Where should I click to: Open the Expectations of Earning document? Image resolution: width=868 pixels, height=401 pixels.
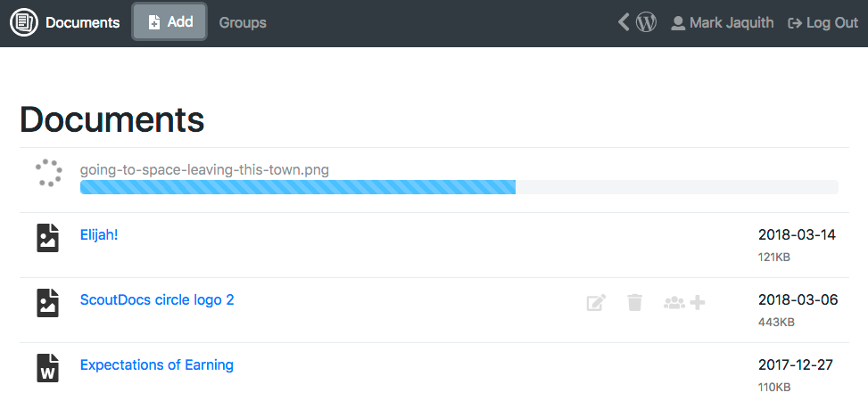[x=157, y=364]
